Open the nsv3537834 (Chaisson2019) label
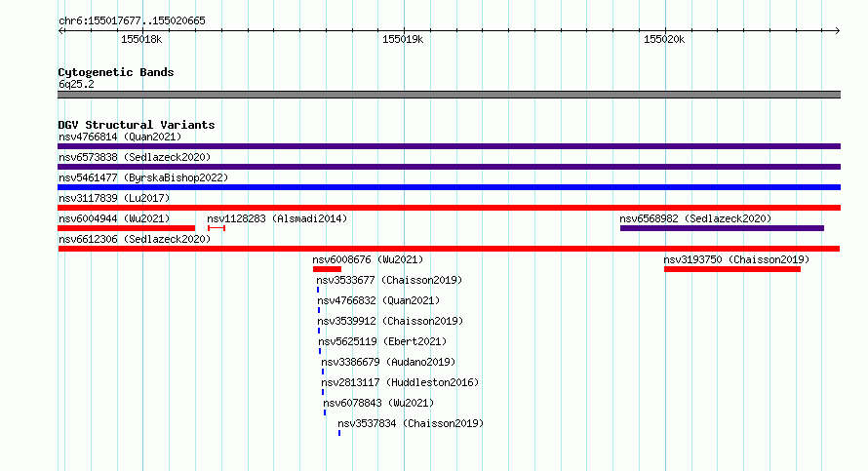Viewport: 868px width, 471px height. 411,423
